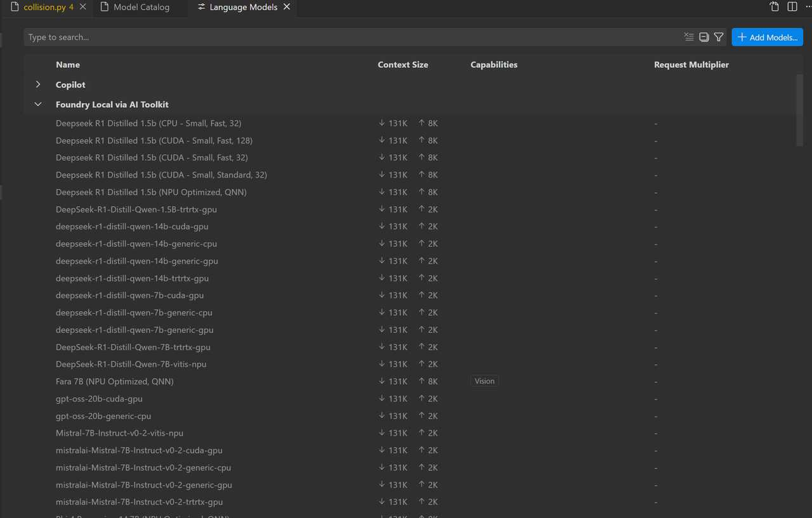Select deepseek-r1-distill-qwen-14b-trtrtx-gpu row
This screenshot has width=812, height=518.
(x=410, y=278)
